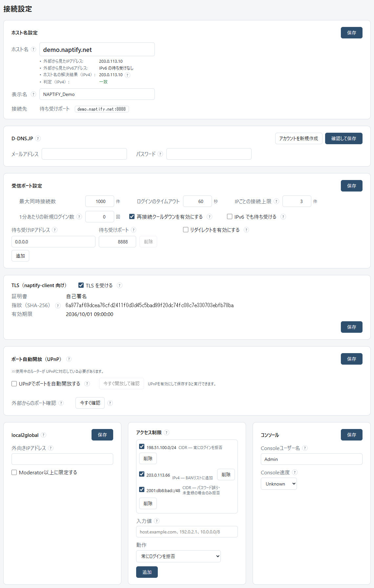Enable IPv6 でも待ち受ける checkbox

click(230, 216)
